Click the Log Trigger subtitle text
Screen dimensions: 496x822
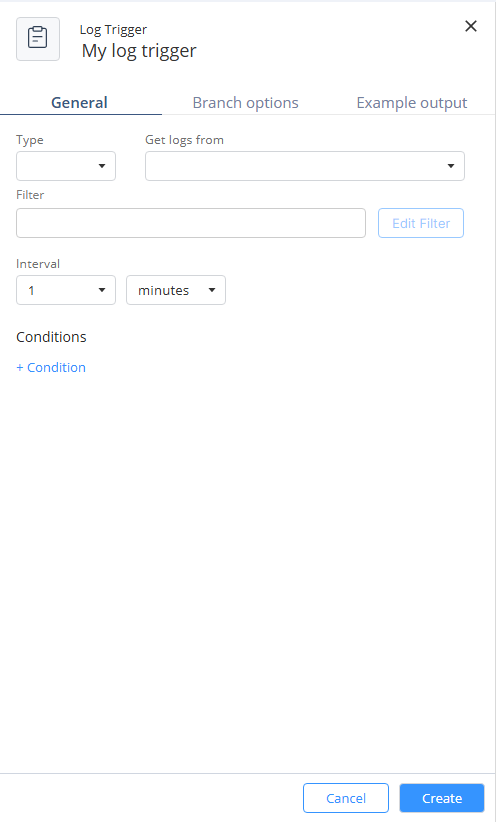pos(113,30)
